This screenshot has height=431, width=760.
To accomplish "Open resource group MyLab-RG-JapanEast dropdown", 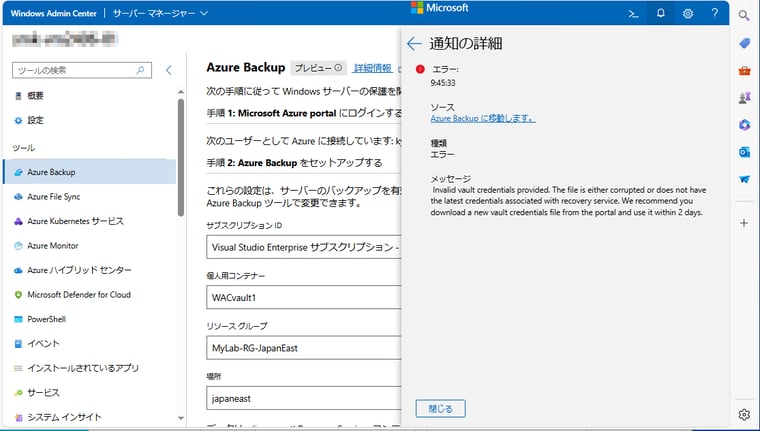I will pyautogui.click(x=304, y=348).
